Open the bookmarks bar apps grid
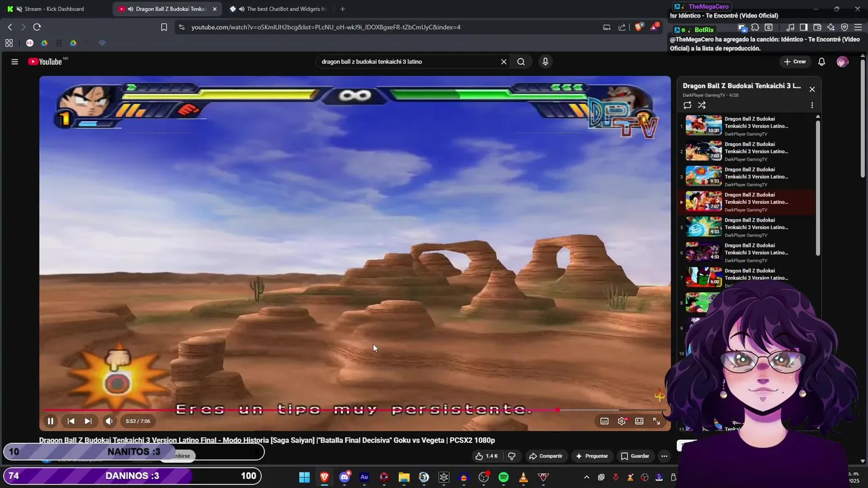The width and height of the screenshot is (868, 488). [x=9, y=43]
